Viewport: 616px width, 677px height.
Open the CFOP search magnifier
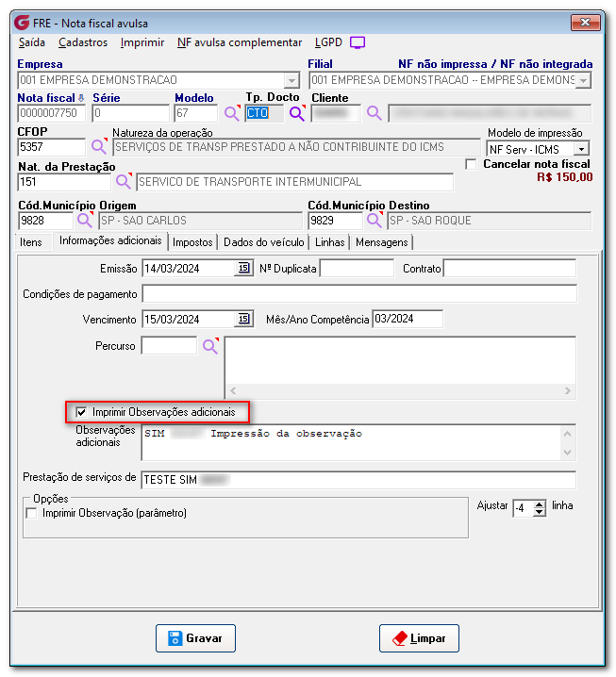point(99,147)
